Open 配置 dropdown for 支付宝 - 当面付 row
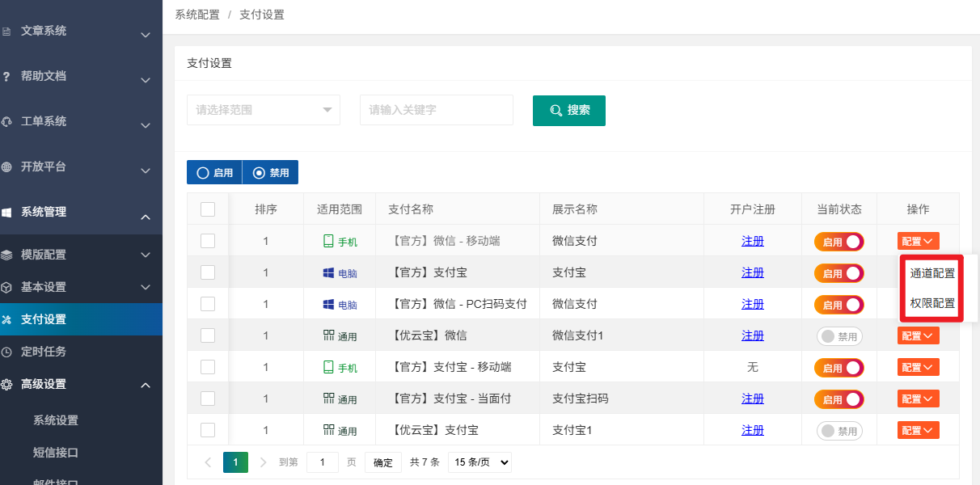Screen dimensions: 980x485 pos(918,399)
